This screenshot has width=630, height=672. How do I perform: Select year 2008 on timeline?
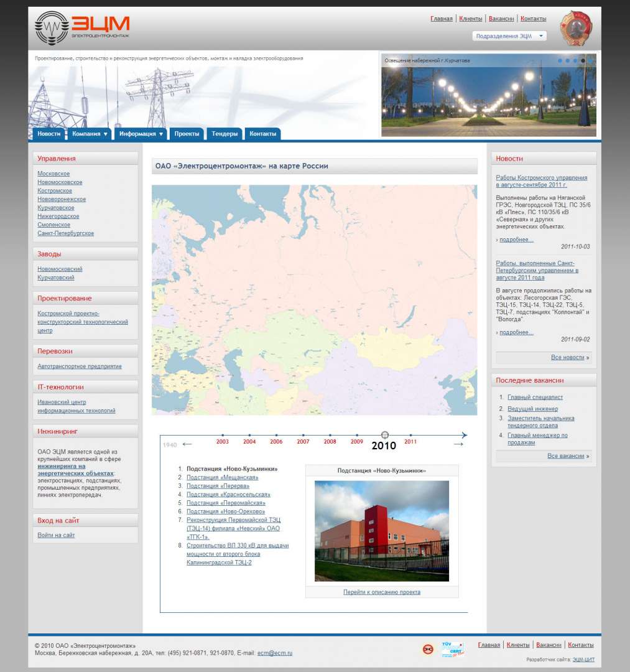tap(330, 441)
